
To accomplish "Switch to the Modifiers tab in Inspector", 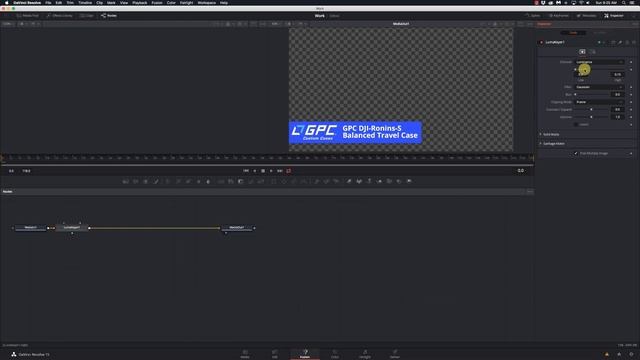I will (x=599, y=33).
